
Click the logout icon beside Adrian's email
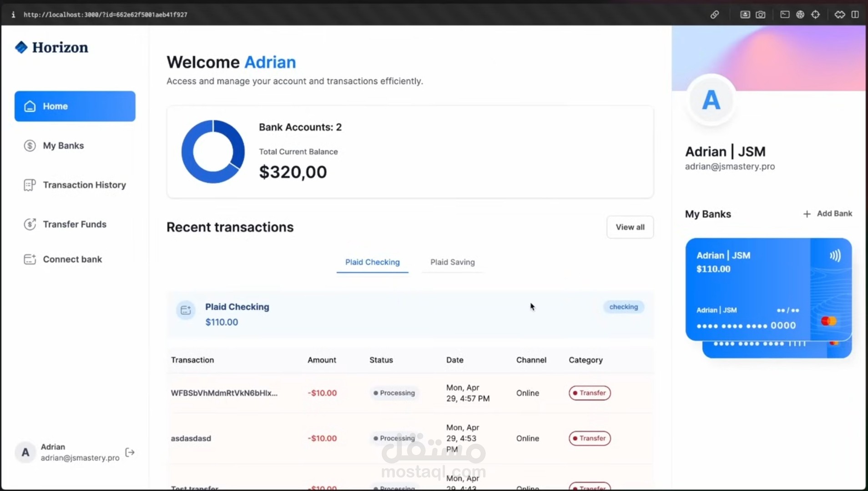[130, 452]
